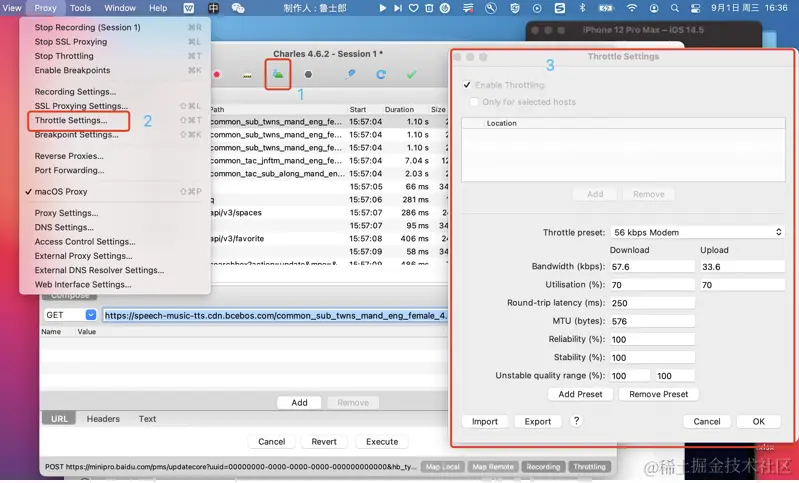This screenshot has height=483, width=799.
Task: Select SSL Proxying Settings menu item
Action: click(x=115, y=106)
